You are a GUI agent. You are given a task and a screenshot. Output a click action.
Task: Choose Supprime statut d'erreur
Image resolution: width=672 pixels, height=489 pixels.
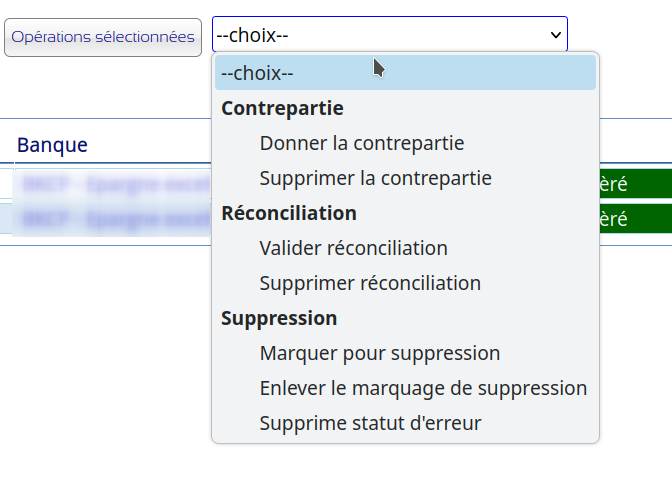click(x=370, y=423)
